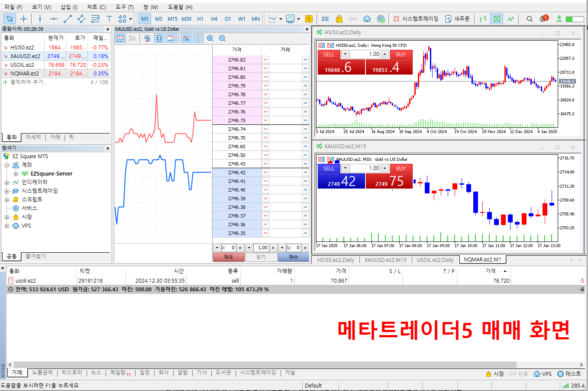The height and width of the screenshot is (391, 588).
Task: Click SELL on the HSI50 chart
Action: point(329,54)
